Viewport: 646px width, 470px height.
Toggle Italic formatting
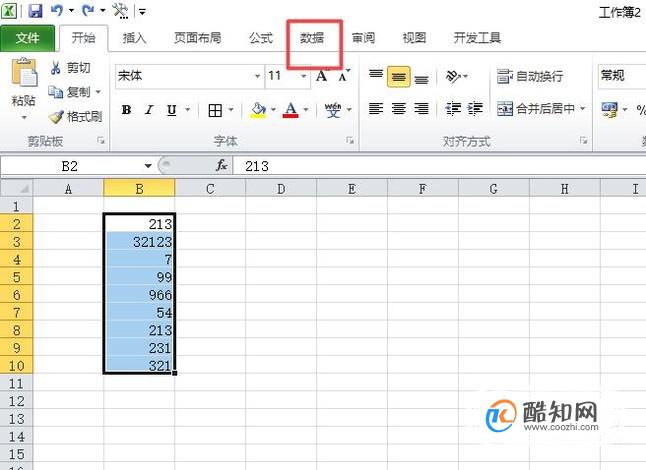pyautogui.click(x=149, y=110)
